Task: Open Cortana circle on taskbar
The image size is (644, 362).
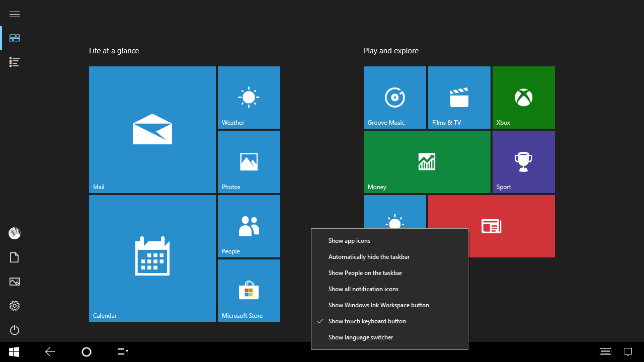Action: [x=87, y=352]
